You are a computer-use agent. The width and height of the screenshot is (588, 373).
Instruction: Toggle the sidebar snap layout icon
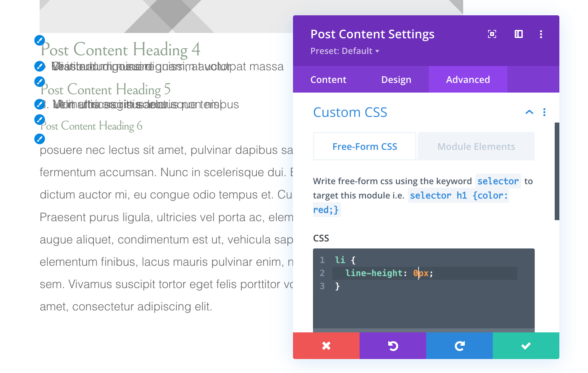pyautogui.click(x=518, y=34)
